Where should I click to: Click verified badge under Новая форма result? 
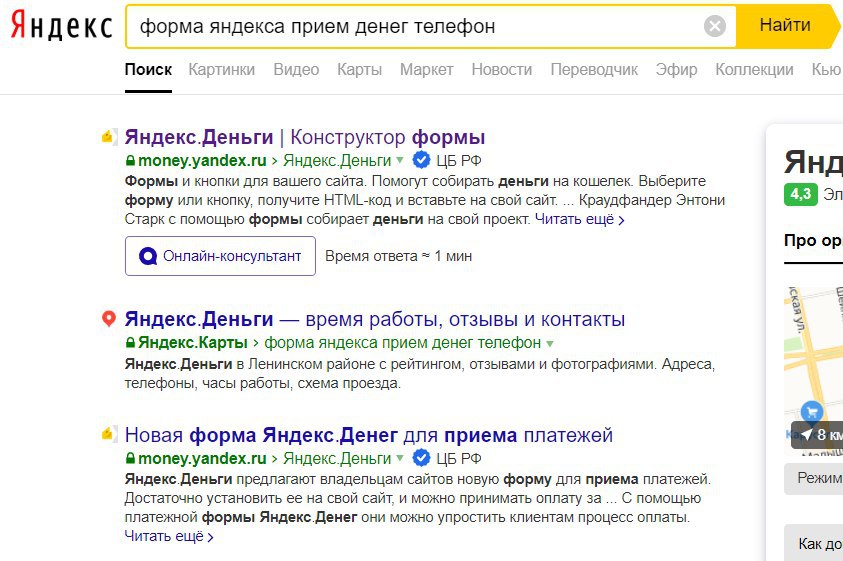pos(421,458)
